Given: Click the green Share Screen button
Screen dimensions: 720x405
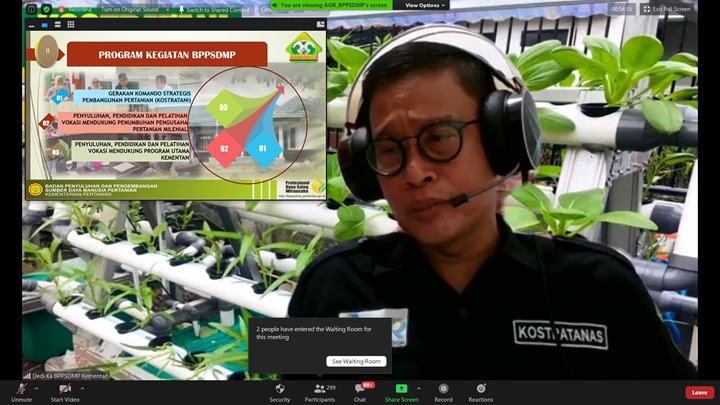Looking at the screenshot, I should click(x=401, y=393).
